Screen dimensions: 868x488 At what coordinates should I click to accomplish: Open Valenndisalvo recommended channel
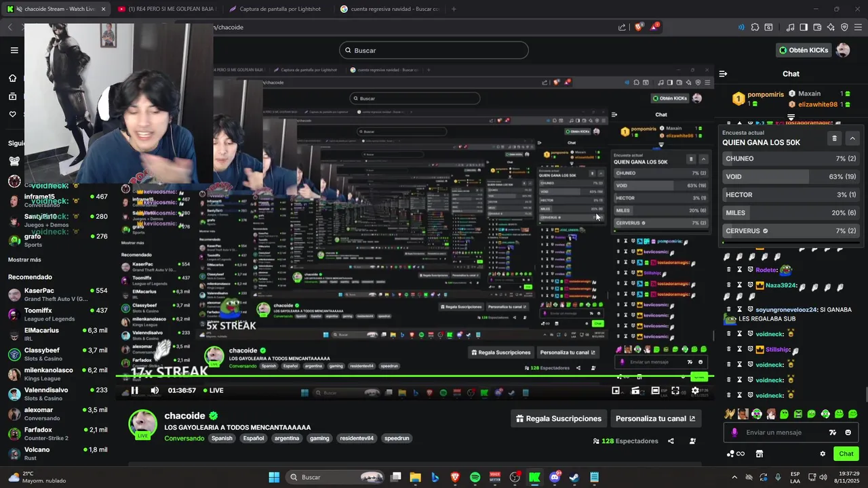click(58, 394)
